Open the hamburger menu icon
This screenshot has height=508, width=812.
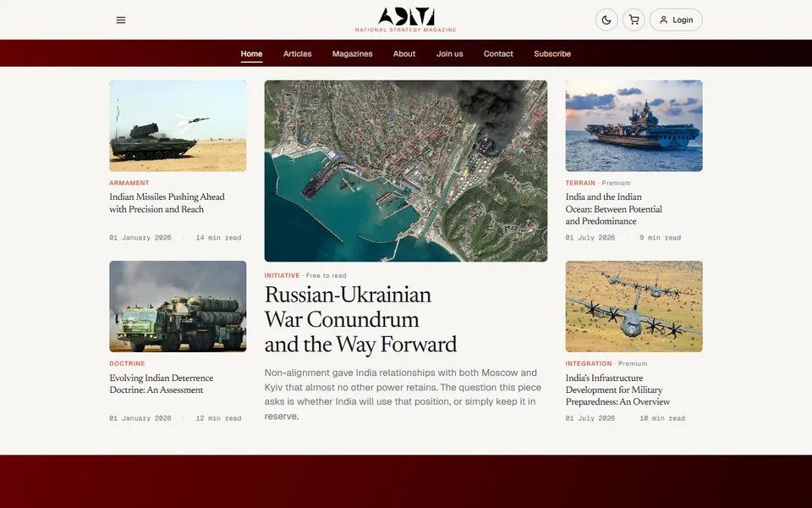click(x=121, y=20)
